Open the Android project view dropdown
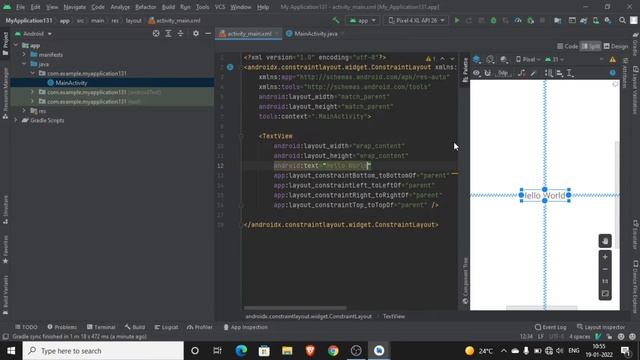Viewport: 640px width, 360px height. tap(33, 33)
